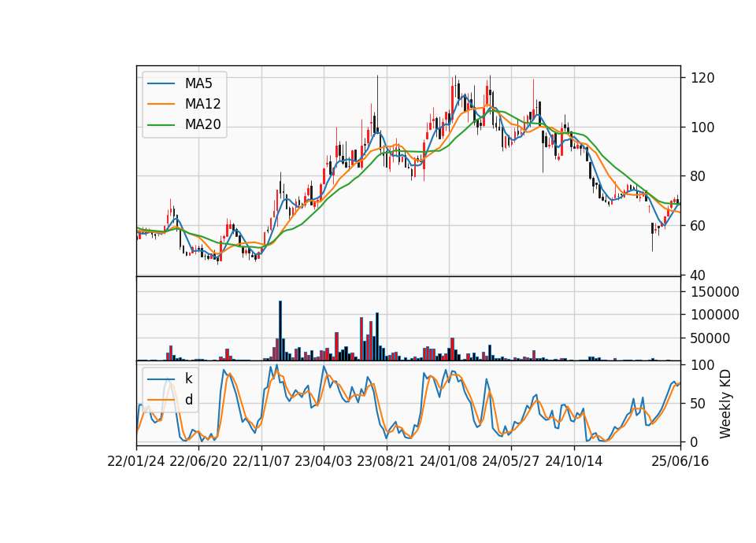Click the 24/01/08 date tick label

449,462
